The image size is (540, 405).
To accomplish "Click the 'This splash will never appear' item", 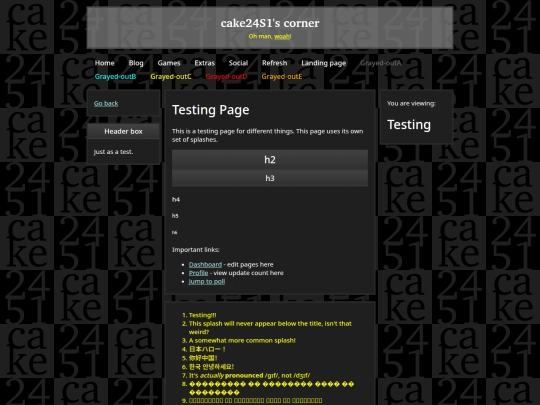I will coord(270,328).
